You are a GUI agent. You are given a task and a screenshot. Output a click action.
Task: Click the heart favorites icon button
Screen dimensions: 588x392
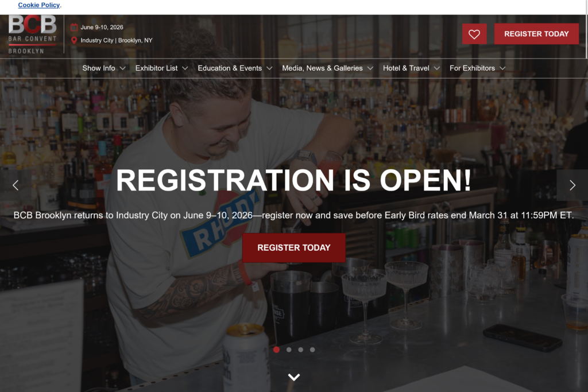click(474, 34)
